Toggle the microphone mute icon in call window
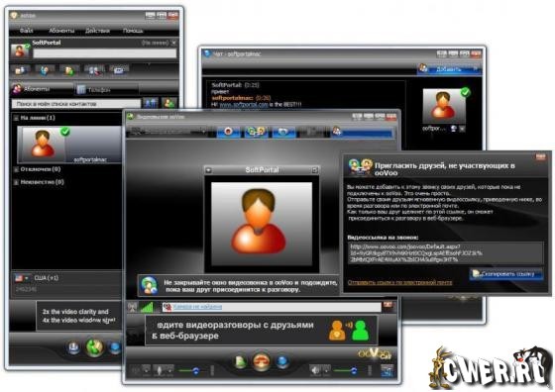The width and height of the screenshot is (555, 392). (x=160, y=370)
